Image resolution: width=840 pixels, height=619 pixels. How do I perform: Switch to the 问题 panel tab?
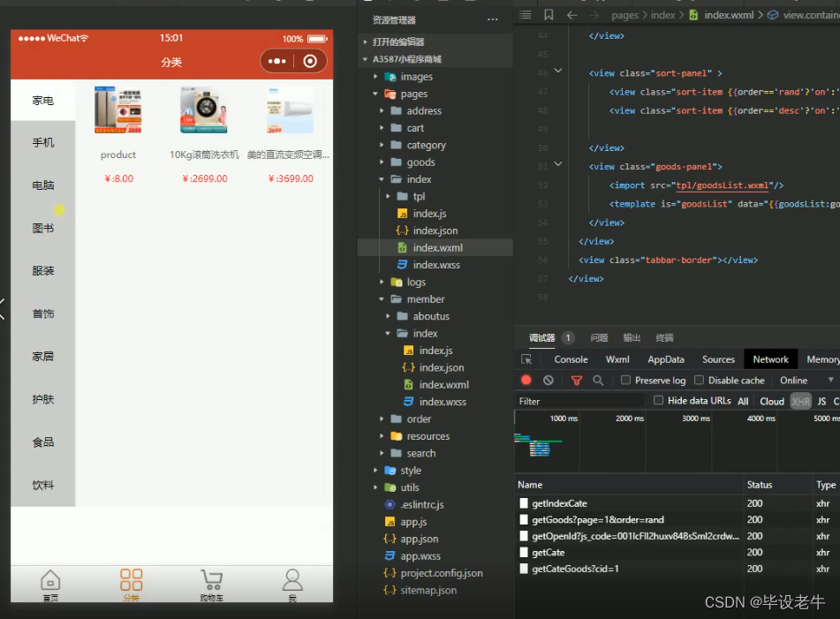[x=599, y=338]
